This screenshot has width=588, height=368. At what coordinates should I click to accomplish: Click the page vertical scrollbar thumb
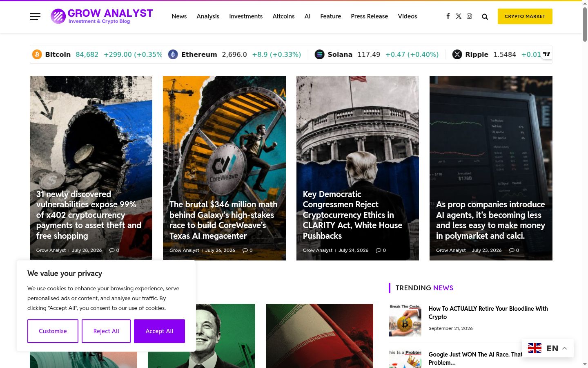[x=585, y=25]
